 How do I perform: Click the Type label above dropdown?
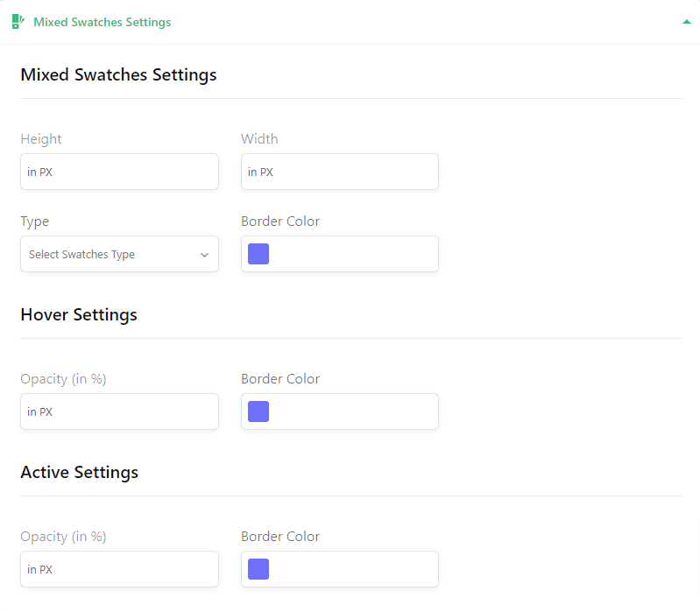click(x=35, y=222)
